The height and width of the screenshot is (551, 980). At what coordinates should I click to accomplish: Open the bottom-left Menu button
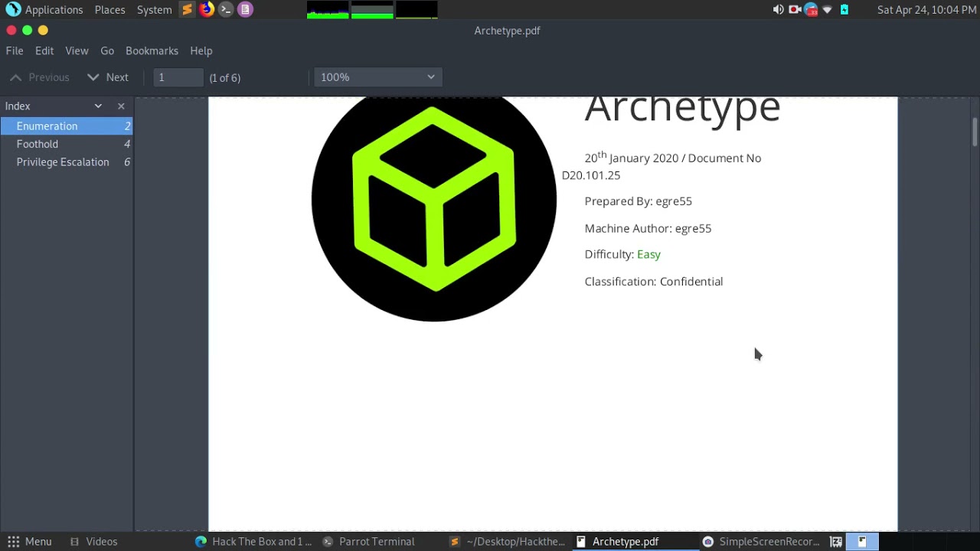(x=29, y=542)
